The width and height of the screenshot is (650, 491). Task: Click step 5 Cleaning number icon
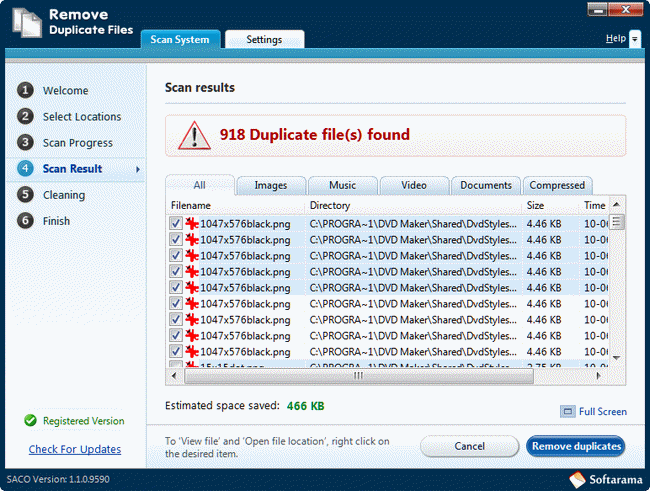point(25,194)
